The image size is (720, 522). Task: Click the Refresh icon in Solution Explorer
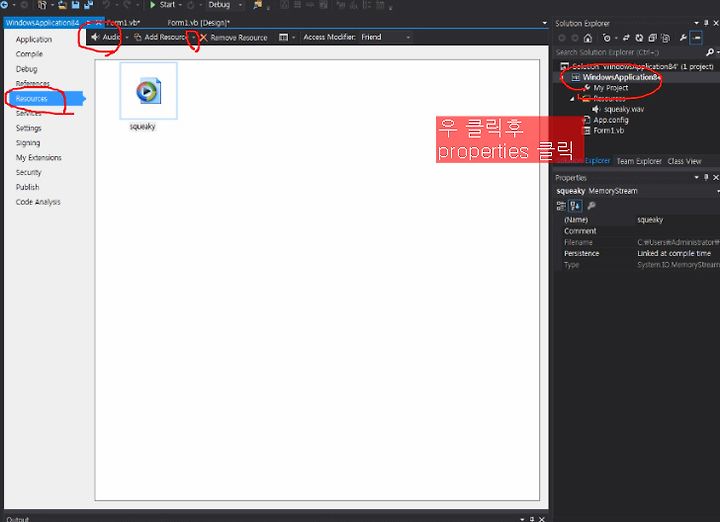(639, 38)
